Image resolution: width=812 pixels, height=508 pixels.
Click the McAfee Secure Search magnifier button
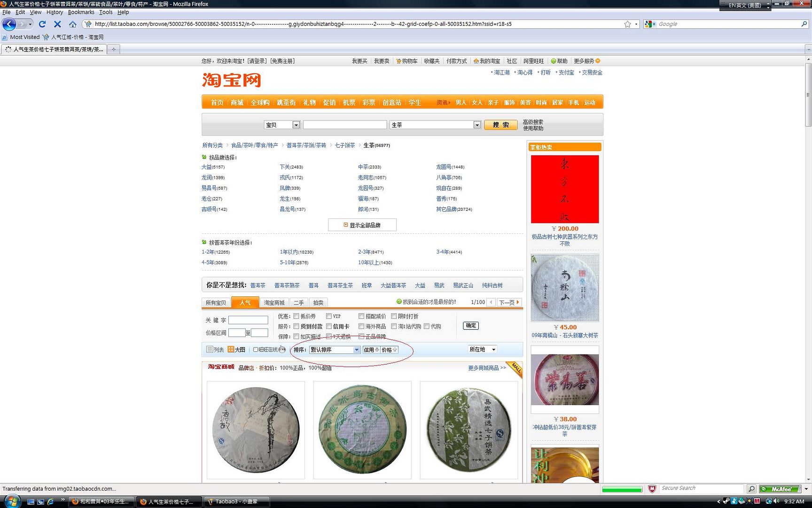(x=751, y=489)
